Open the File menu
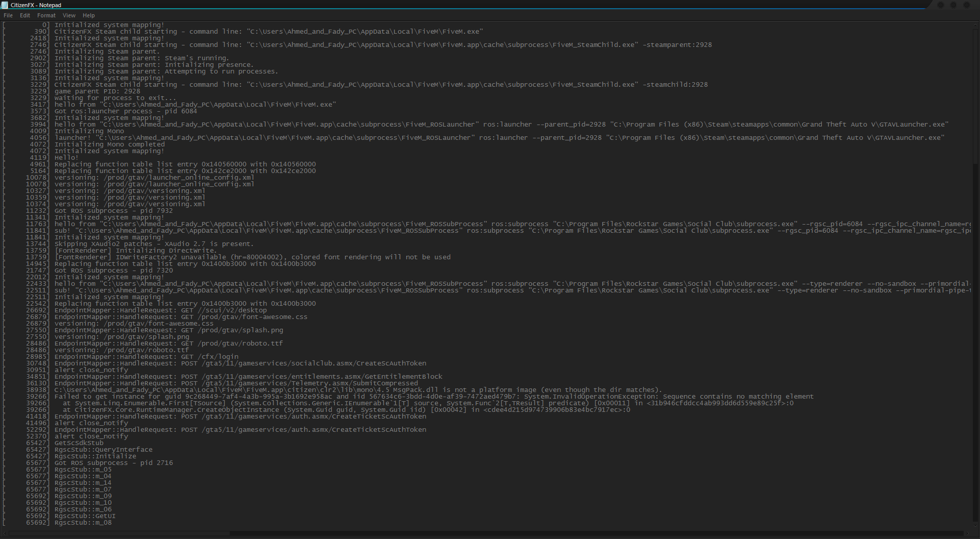980x539 pixels. [8, 15]
